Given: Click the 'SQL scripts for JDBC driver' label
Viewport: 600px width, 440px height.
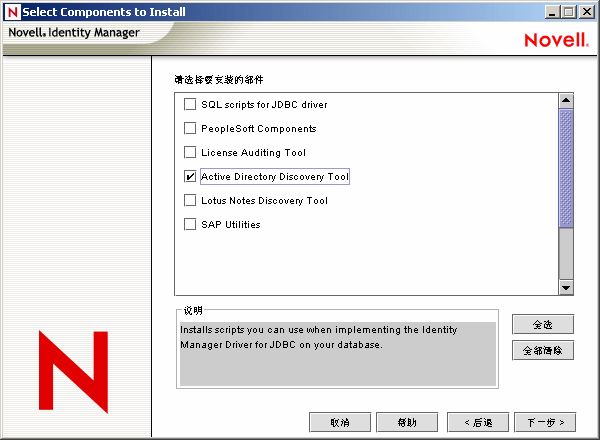Looking at the screenshot, I should click(264, 104).
